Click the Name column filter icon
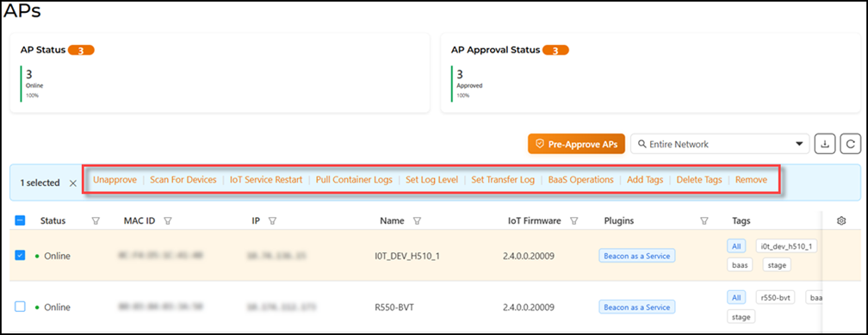The height and width of the screenshot is (335, 868). (418, 221)
